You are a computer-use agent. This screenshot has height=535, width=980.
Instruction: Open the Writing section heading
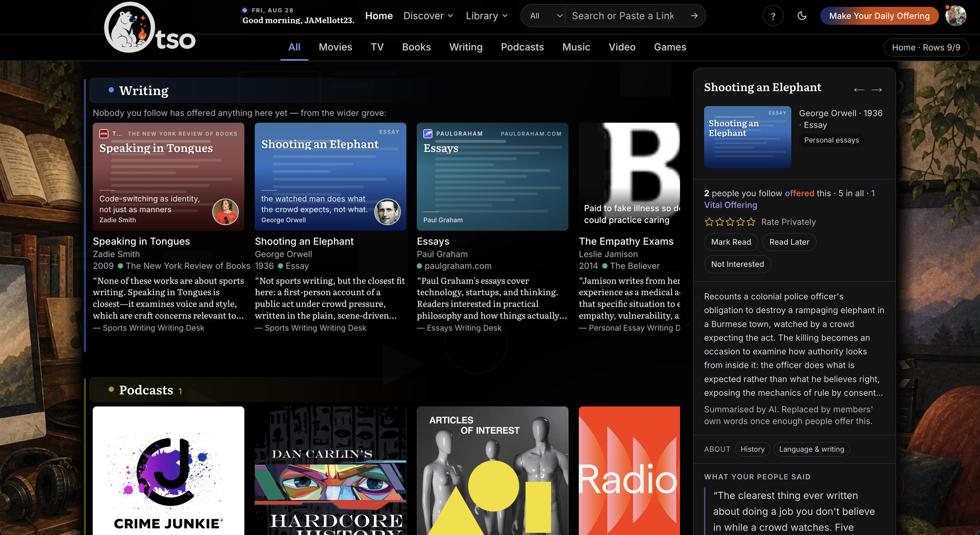click(x=144, y=91)
